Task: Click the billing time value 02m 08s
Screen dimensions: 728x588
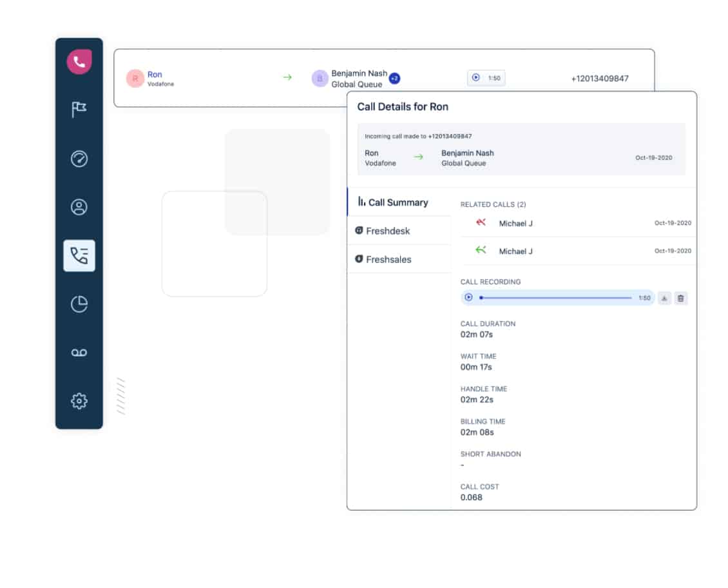Action: (477, 432)
